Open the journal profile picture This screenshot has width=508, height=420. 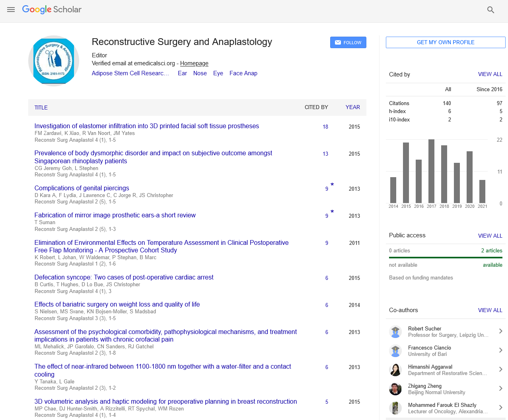point(54,61)
